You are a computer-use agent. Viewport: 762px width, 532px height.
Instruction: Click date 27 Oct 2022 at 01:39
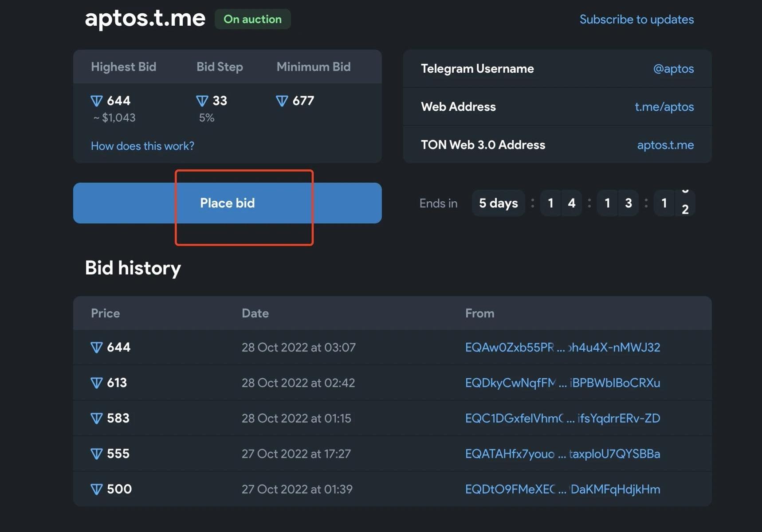(297, 489)
